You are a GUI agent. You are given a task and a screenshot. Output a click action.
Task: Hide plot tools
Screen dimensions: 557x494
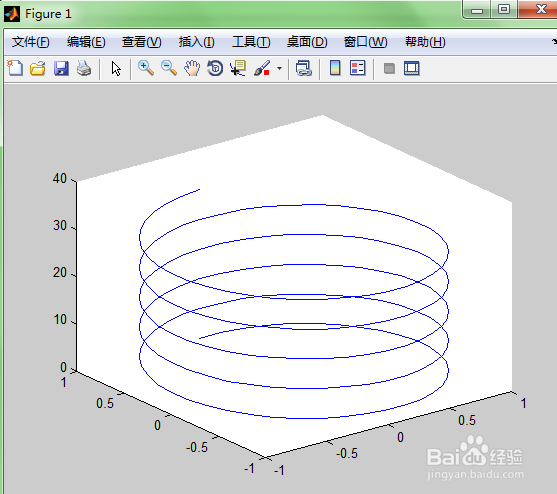(x=389, y=69)
